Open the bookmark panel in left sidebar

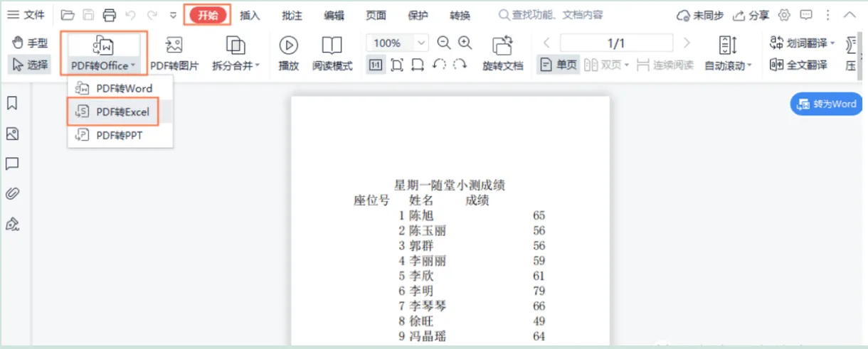pyautogui.click(x=12, y=103)
